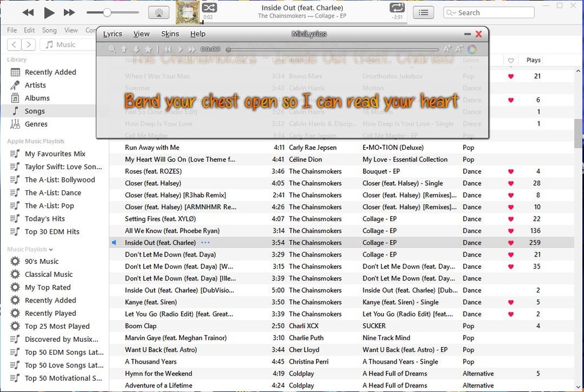Screen dimensions: 584x392
Task: Open the Top 30 EDM Hits playlist
Action: point(52,232)
